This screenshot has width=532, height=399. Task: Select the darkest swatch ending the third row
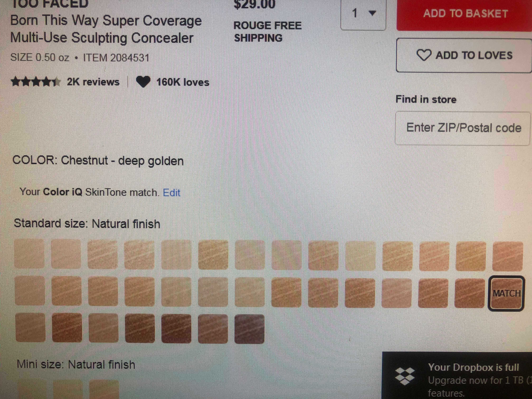click(x=249, y=329)
